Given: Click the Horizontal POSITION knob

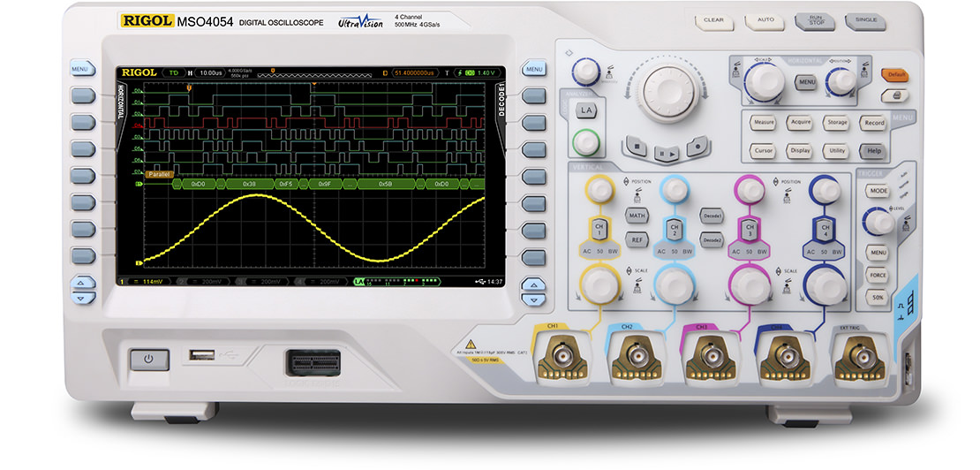Looking at the screenshot, I should (841, 81).
